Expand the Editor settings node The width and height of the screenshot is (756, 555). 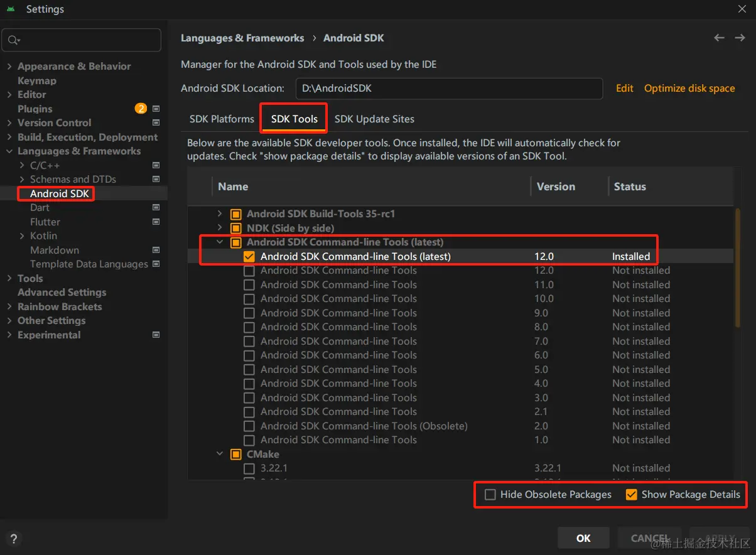(9, 95)
